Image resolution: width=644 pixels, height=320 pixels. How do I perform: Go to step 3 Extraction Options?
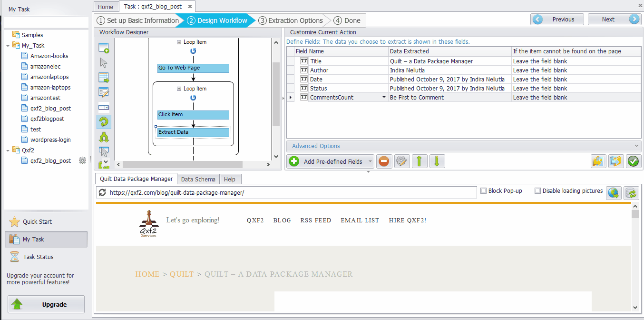point(291,20)
